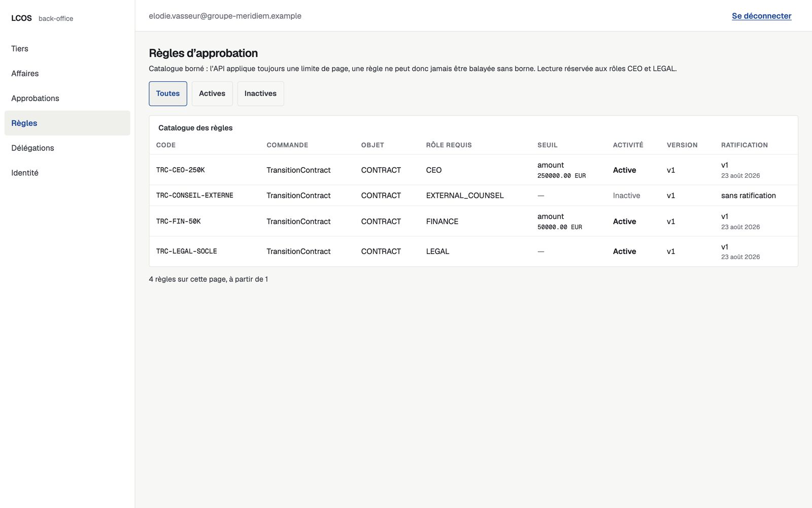This screenshot has width=812, height=508.
Task: Click the LCOS logo text
Action: 21,18
